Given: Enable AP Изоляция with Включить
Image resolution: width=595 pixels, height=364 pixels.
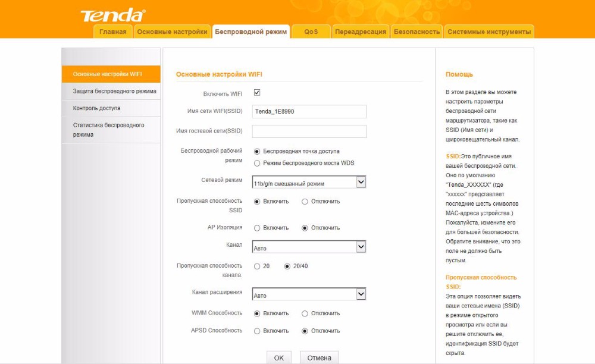Looking at the screenshot, I should [x=257, y=228].
